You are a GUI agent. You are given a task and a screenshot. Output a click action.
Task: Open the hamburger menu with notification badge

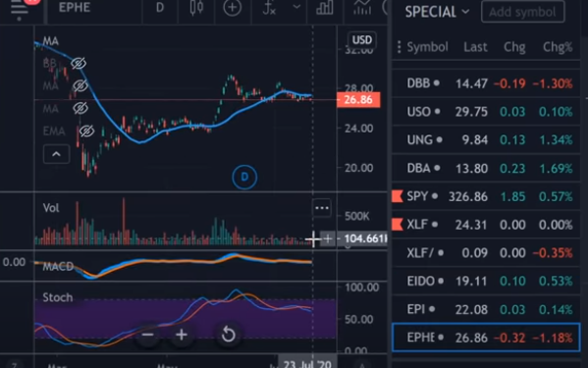tap(21, 8)
